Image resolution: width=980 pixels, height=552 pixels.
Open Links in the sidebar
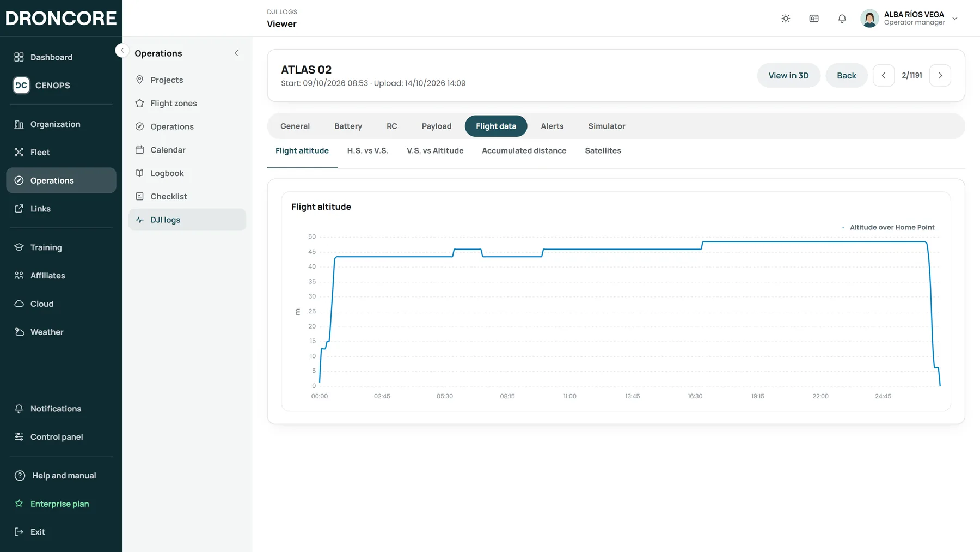coord(61,209)
